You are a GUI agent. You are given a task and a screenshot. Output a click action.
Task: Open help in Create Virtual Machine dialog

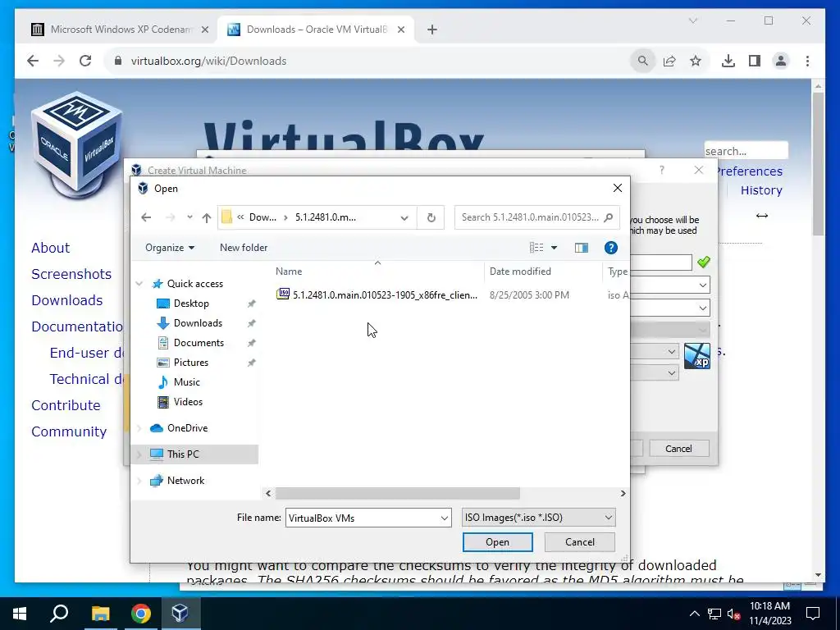(x=662, y=171)
